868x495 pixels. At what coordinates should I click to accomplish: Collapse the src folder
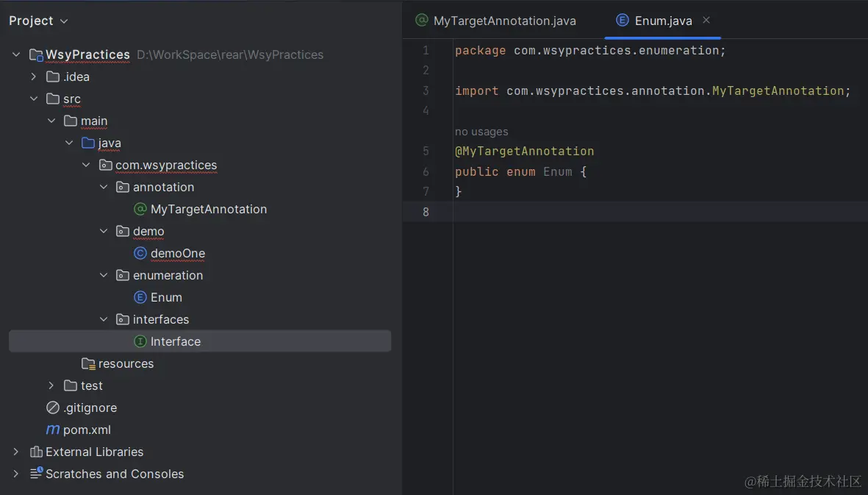coord(33,99)
